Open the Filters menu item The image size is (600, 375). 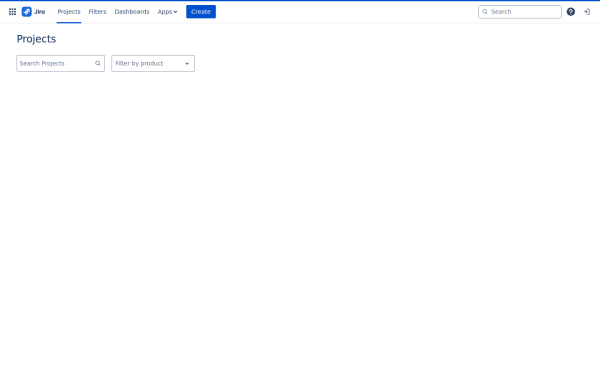pyautogui.click(x=97, y=12)
